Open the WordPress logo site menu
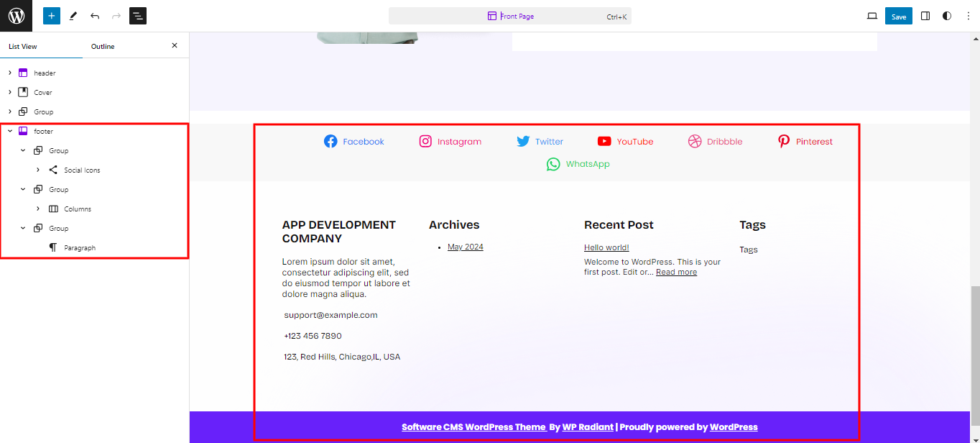Screen dimensions: 980x443 pyautogui.click(x=16, y=16)
